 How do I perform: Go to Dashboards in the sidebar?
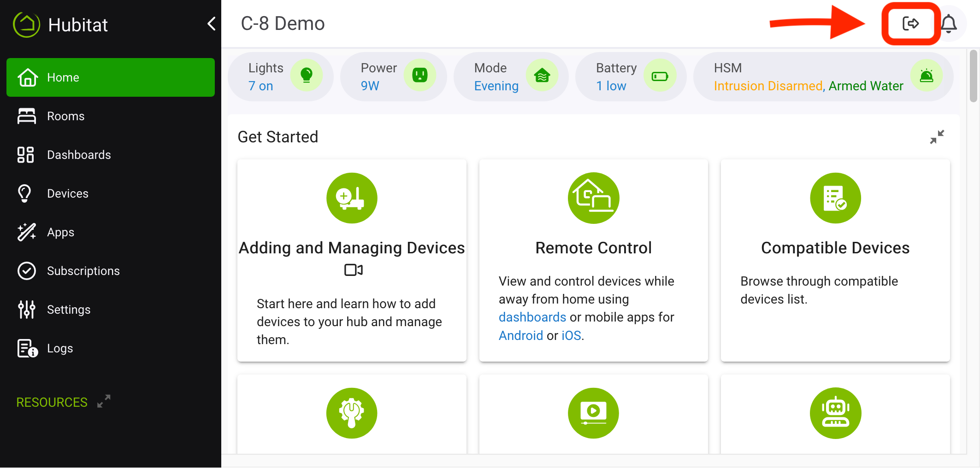[78, 155]
